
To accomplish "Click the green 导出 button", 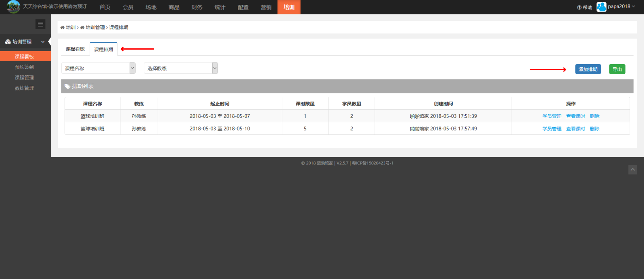I will (617, 69).
